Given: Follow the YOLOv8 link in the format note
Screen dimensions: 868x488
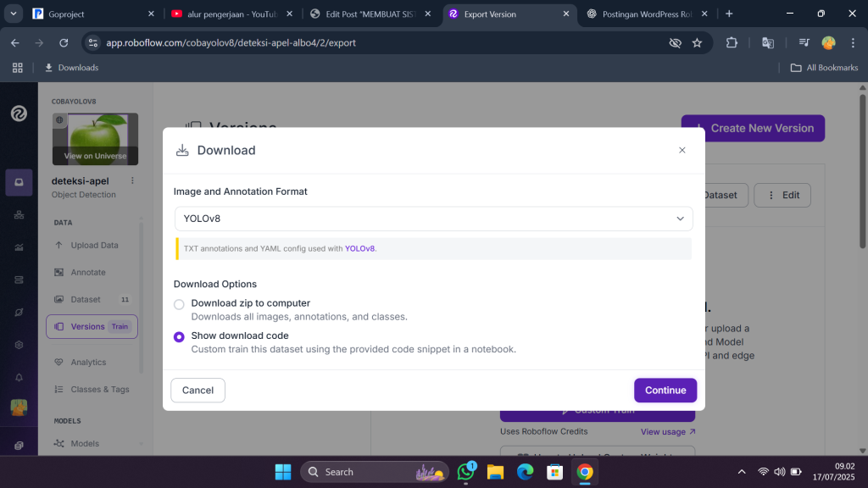Looking at the screenshot, I should [x=359, y=248].
